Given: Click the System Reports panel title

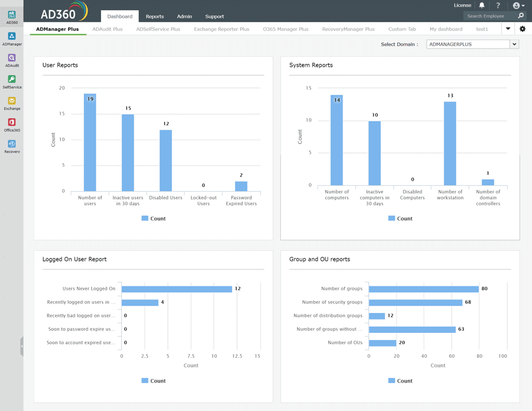Looking at the screenshot, I should coord(311,65).
